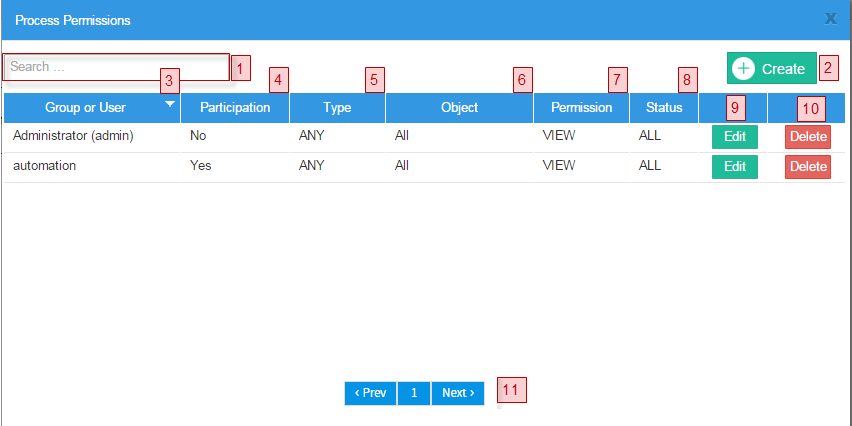Sort by the Permission column header
852x426 pixels.
point(581,108)
